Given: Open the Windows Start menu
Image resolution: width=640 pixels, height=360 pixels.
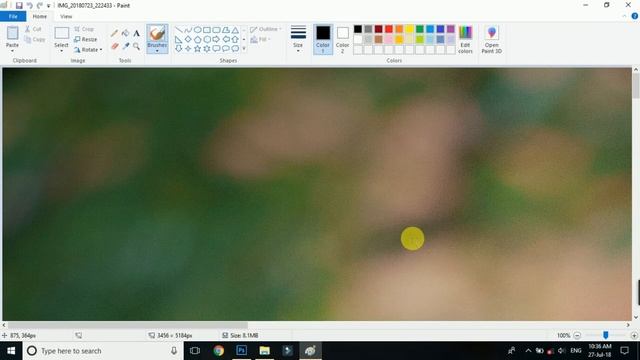Looking at the screenshot, I should tap(11, 351).
